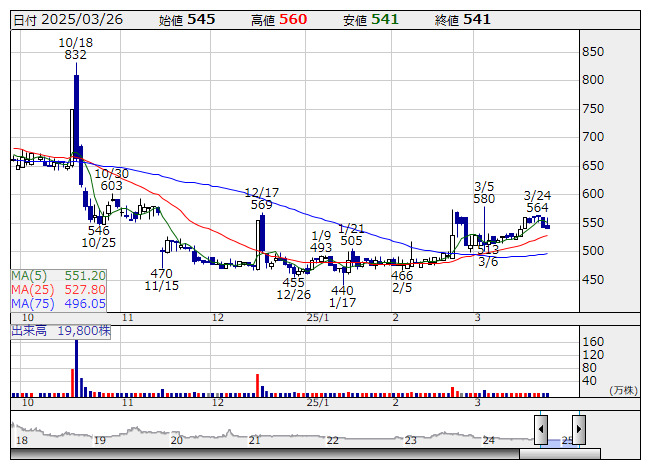
Task: Click the 450 price axis label
Action: [x=593, y=280]
